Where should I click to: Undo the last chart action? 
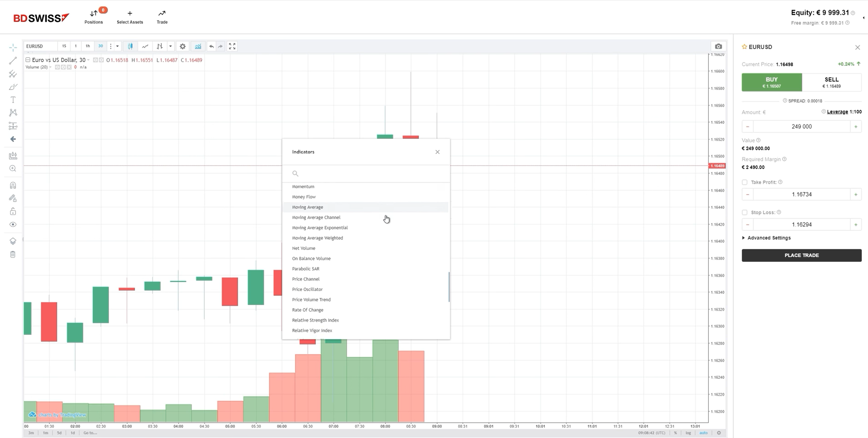[211, 46]
